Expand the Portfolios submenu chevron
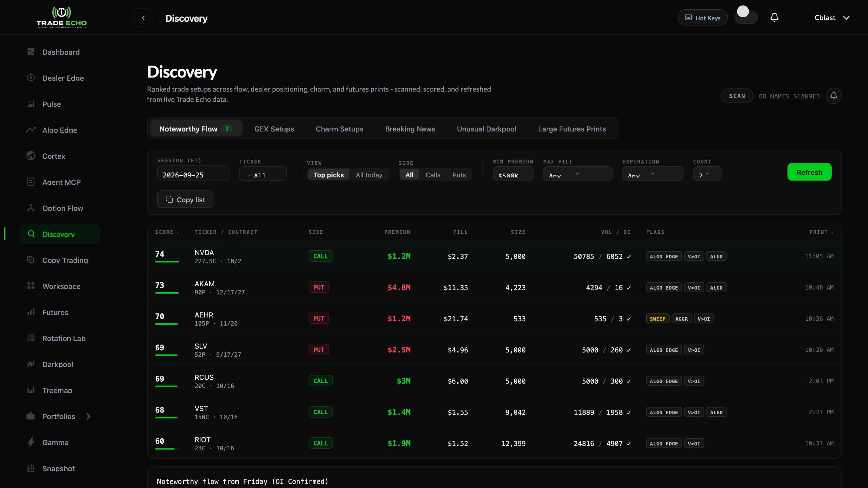The width and height of the screenshot is (868, 488). (x=88, y=416)
